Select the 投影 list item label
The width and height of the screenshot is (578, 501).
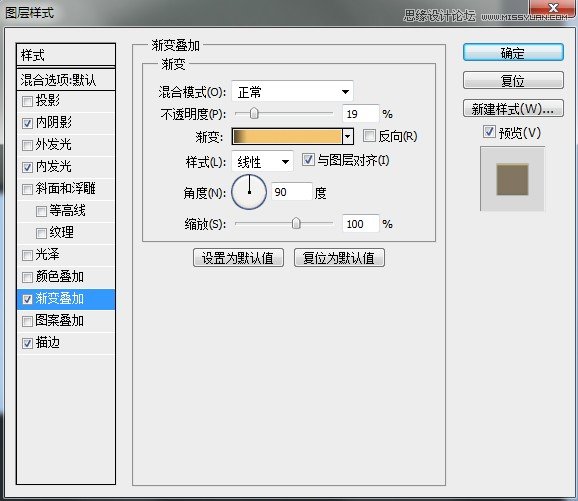pos(48,100)
